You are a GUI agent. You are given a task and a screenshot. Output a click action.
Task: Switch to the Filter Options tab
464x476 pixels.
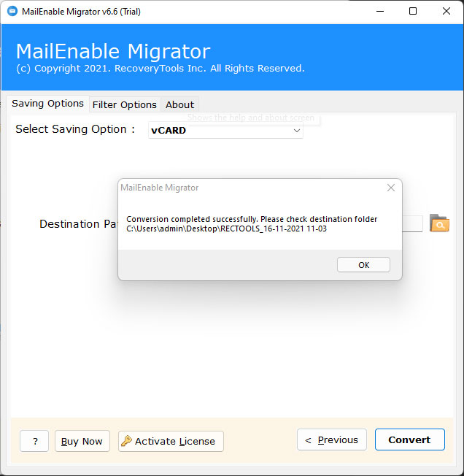click(x=125, y=104)
